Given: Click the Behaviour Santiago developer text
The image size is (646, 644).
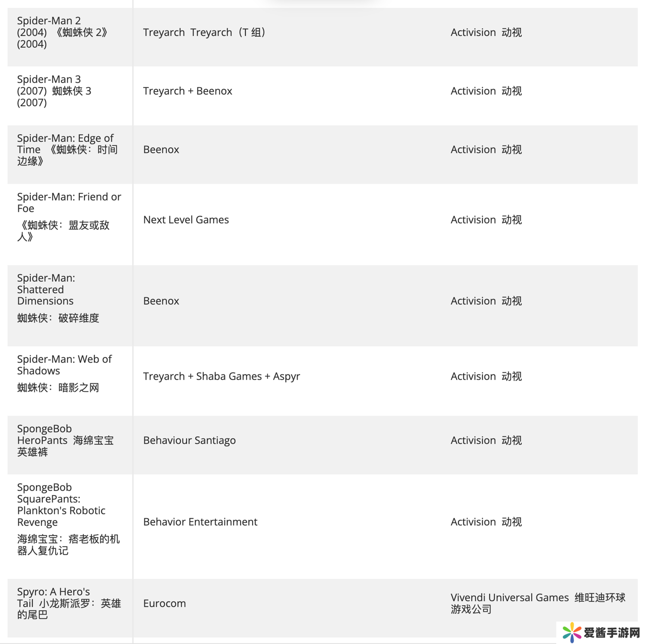Looking at the screenshot, I should tap(189, 440).
